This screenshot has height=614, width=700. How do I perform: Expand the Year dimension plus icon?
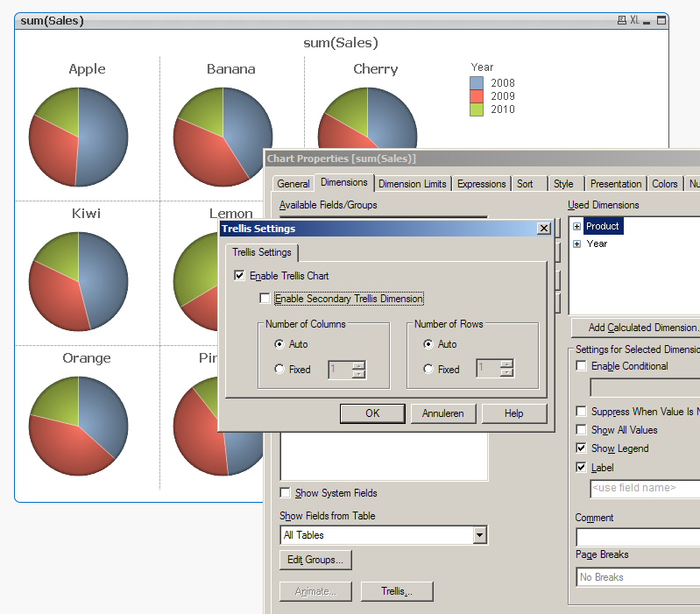[577, 243]
